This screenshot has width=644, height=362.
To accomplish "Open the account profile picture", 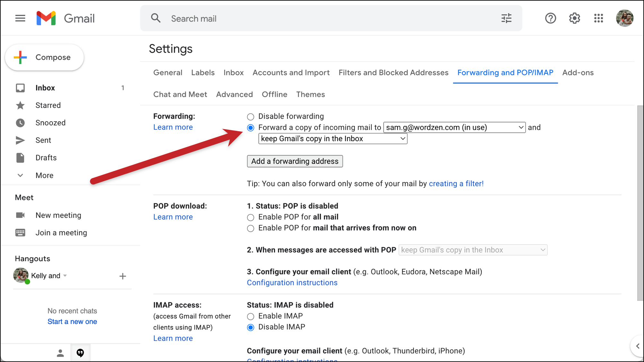I will 625,18.
